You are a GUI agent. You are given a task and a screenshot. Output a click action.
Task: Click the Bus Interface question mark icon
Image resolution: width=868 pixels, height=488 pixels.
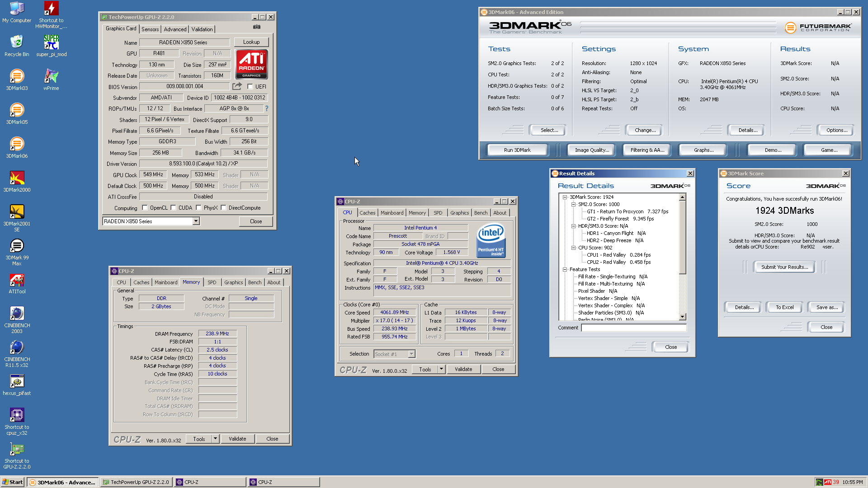[x=267, y=108]
